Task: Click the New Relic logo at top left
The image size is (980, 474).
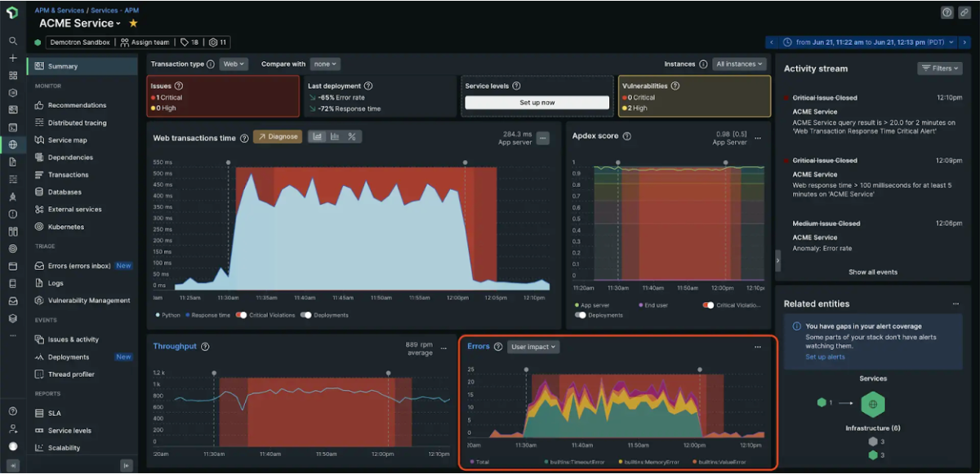Action: click(12, 12)
